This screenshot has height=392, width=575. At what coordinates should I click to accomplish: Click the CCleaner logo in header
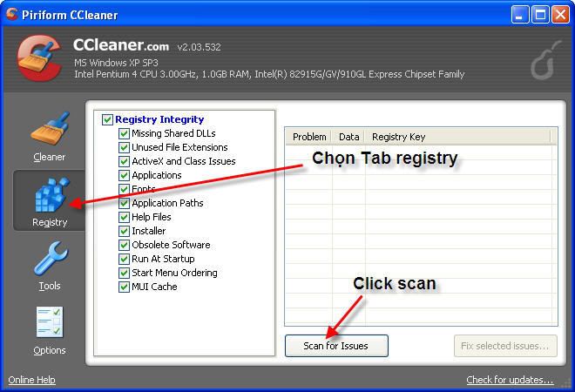tap(39, 58)
